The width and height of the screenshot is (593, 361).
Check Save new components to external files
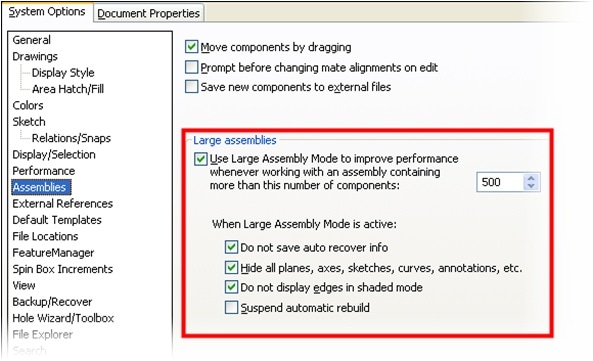(191, 86)
